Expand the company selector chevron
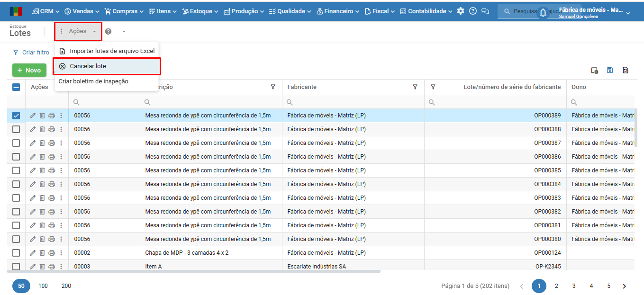 pyautogui.click(x=628, y=13)
